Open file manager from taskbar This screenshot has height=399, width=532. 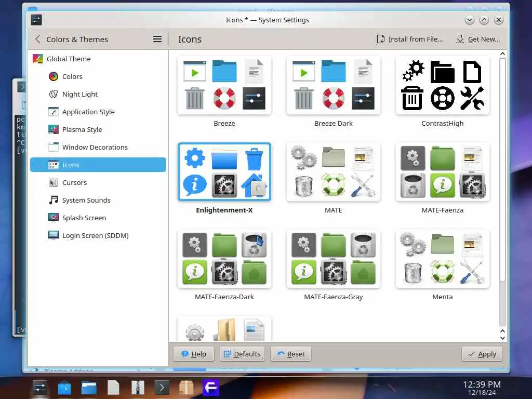89,388
